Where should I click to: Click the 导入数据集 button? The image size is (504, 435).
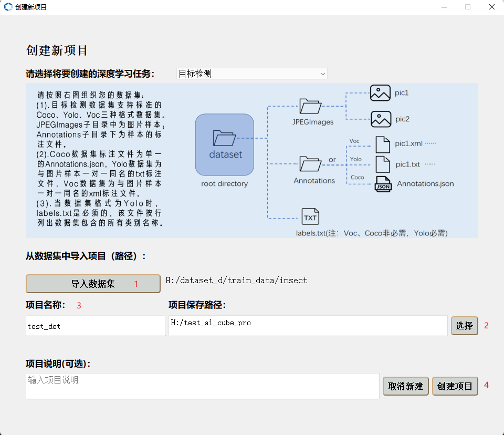(x=93, y=284)
